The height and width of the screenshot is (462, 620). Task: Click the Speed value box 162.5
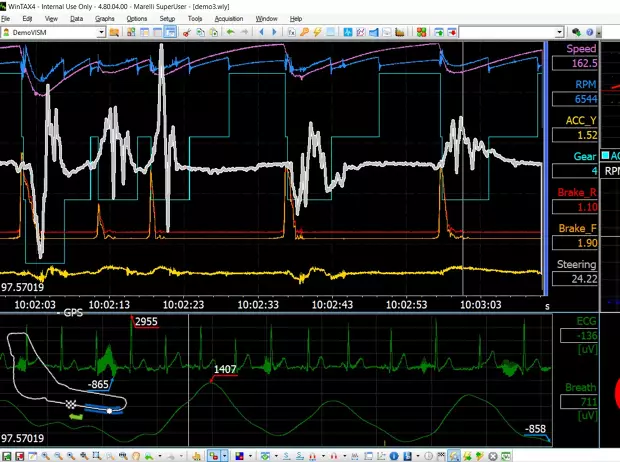click(575, 63)
